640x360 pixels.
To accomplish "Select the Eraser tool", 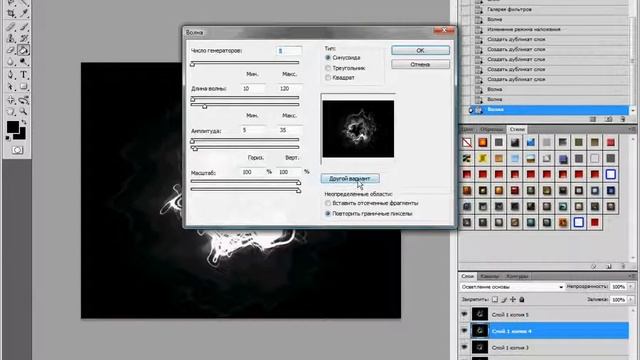I will click(x=11, y=51).
